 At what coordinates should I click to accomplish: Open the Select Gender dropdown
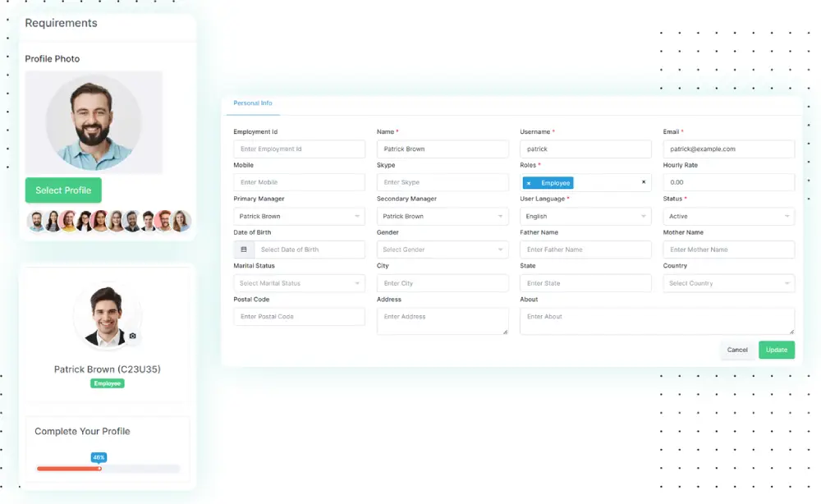[443, 250]
